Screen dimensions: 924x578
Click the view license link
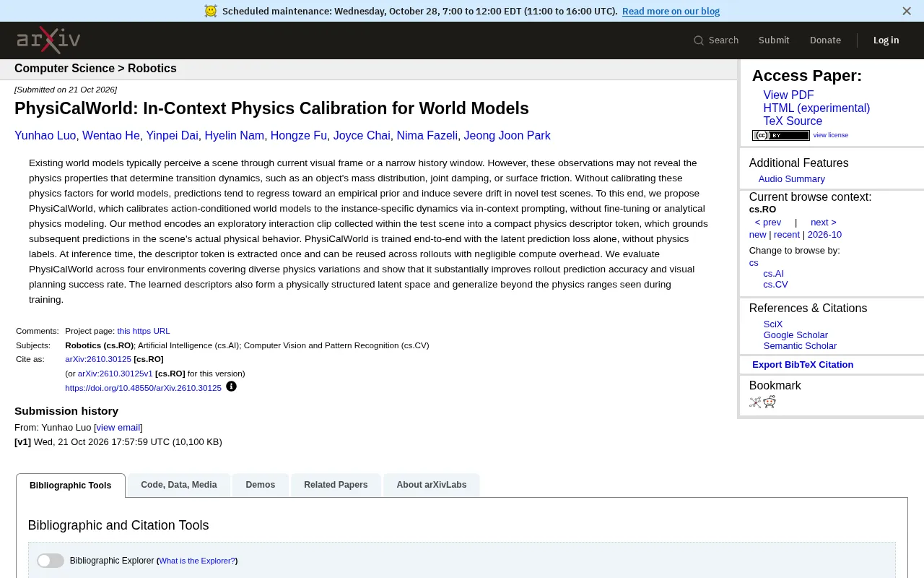[x=831, y=135]
